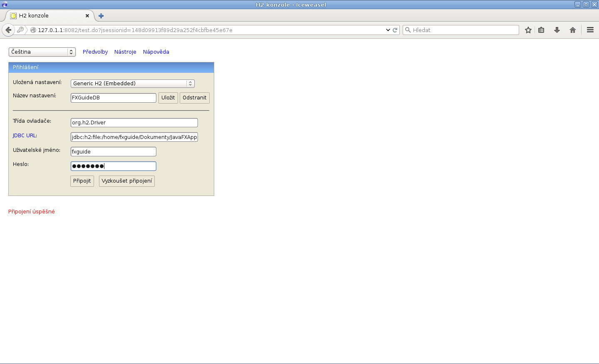Click the Odstranit button
This screenshot has height=364, width=599.
pyautogui.click(x=194, y=98)
